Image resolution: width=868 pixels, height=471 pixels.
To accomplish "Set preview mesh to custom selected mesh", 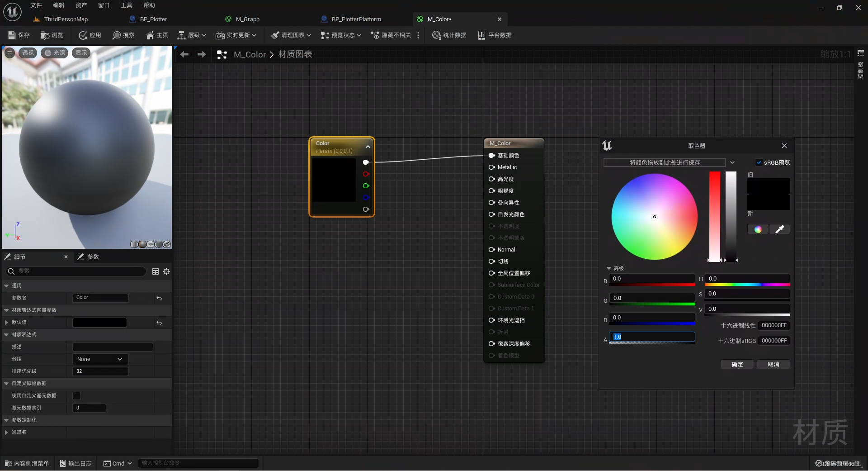I will [167, 244].
